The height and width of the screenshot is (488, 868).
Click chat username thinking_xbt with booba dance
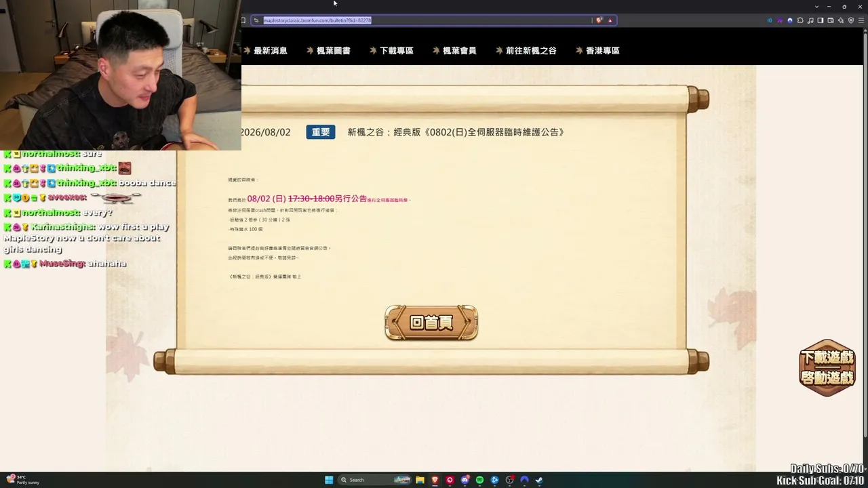(87, 183)
